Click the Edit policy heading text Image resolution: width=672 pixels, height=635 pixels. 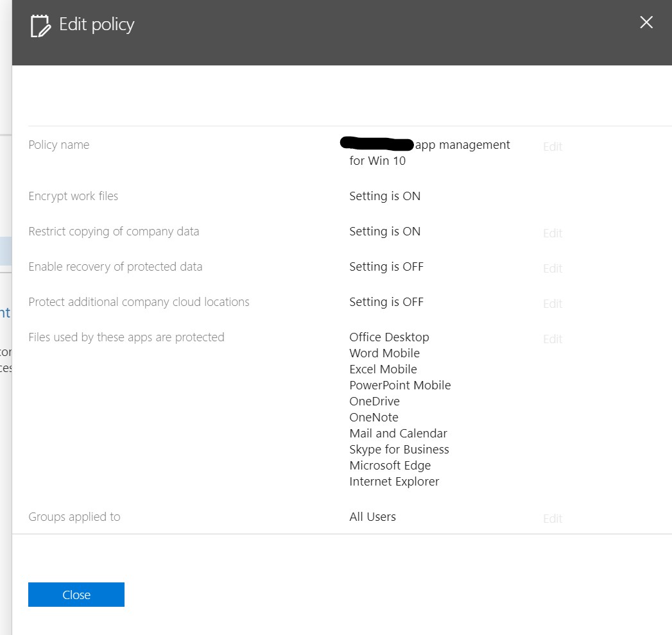pyautogui.click(x=97, y=24)
